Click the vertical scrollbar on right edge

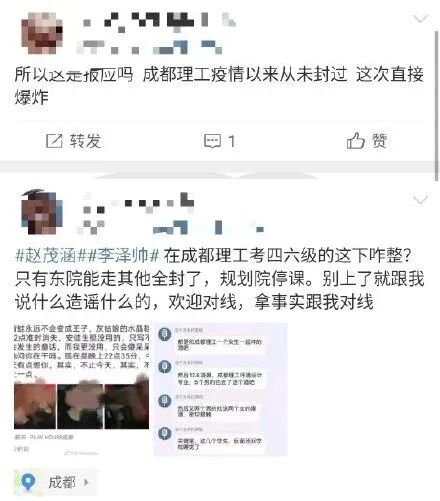436,106
